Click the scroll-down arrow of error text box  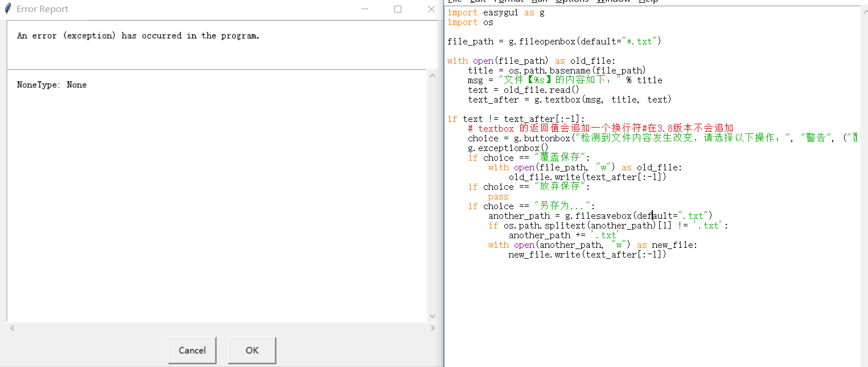coord(432,316)
